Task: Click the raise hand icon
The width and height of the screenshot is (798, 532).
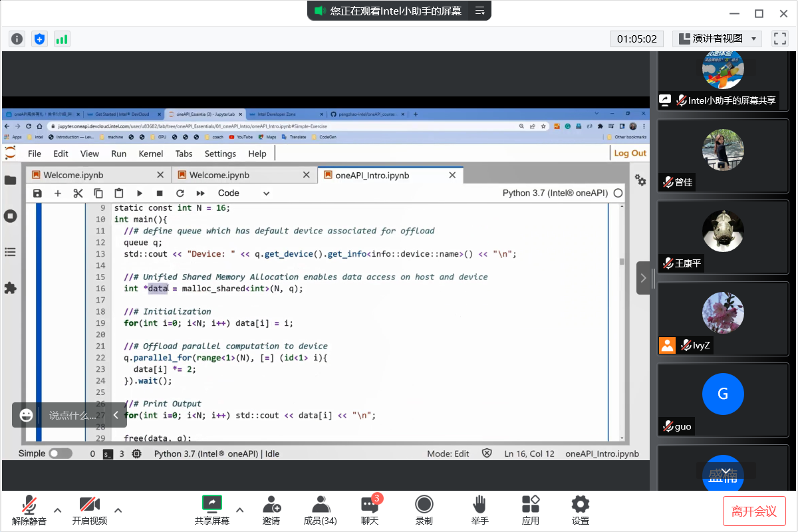Action: pyautogui.click(x=479, y=505)
